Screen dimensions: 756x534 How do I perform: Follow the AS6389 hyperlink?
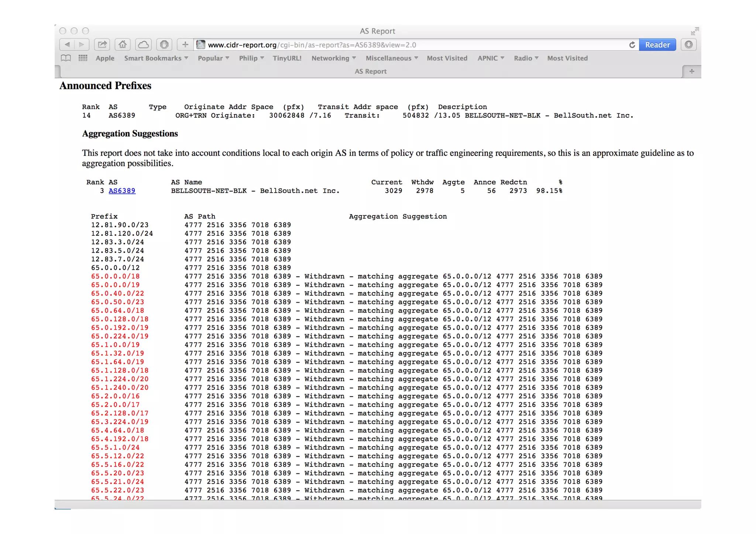tap(122, 191)
